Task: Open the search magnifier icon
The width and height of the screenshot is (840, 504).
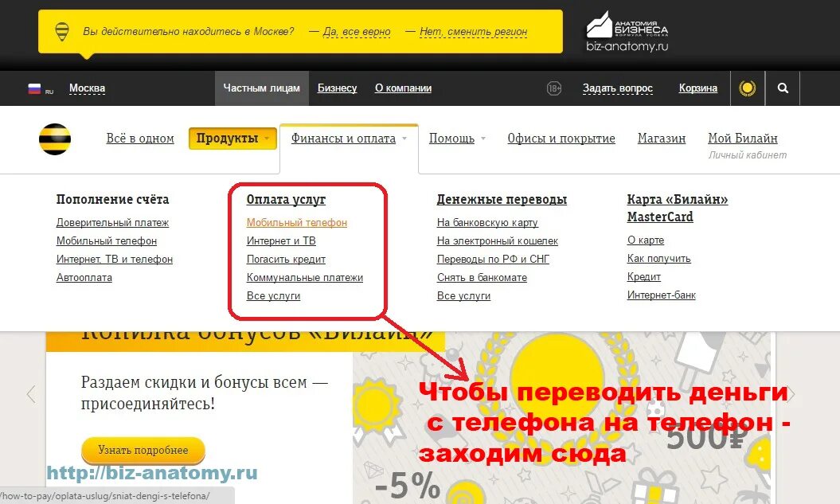Action: [783, 88]
